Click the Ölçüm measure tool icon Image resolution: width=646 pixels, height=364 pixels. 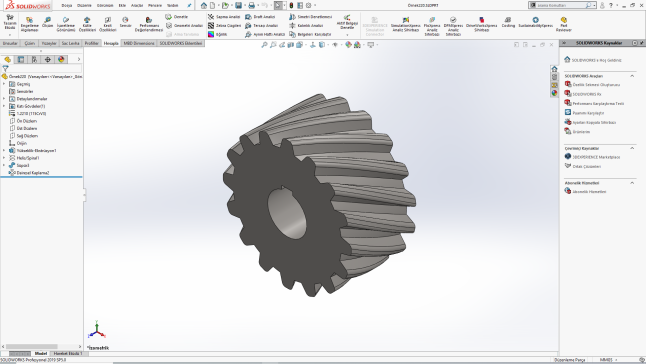[47, 22]
